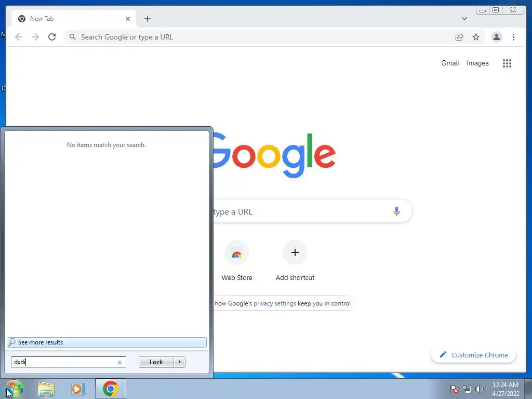The image size is (532, 399).
Task: Click the Lock button
Action: click(156, 362)
